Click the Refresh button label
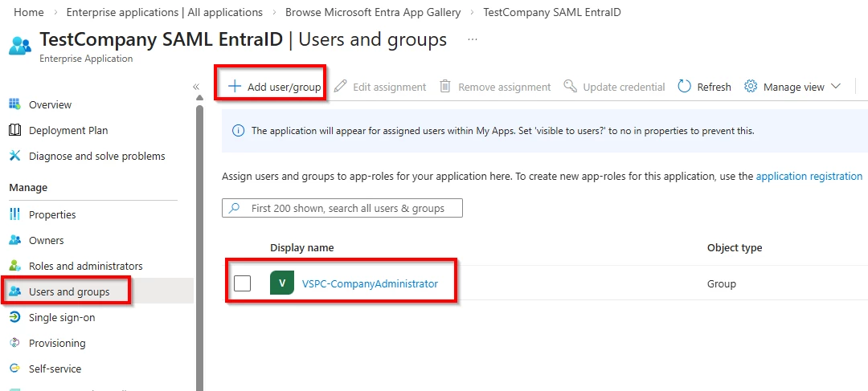The height and width of the screenshot is (391, 868). point(714,87)
